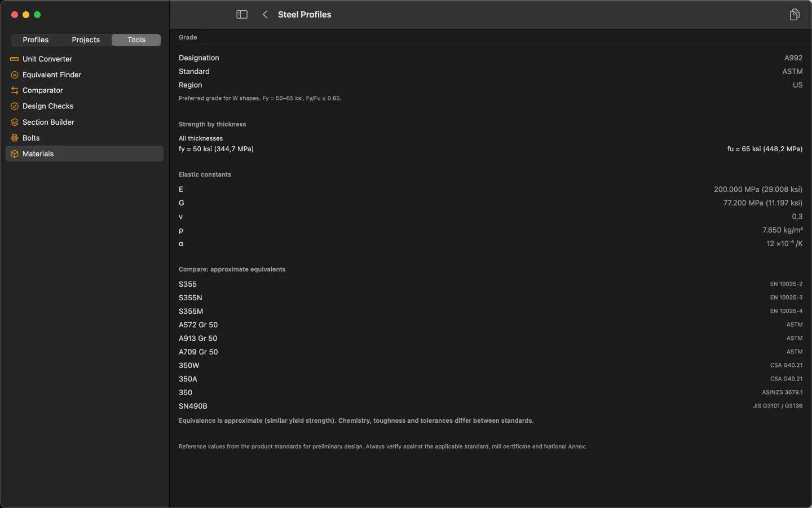Click the Bolts icon in sidebar
Screen dimensions: 812x508
[x=15, y=138]
